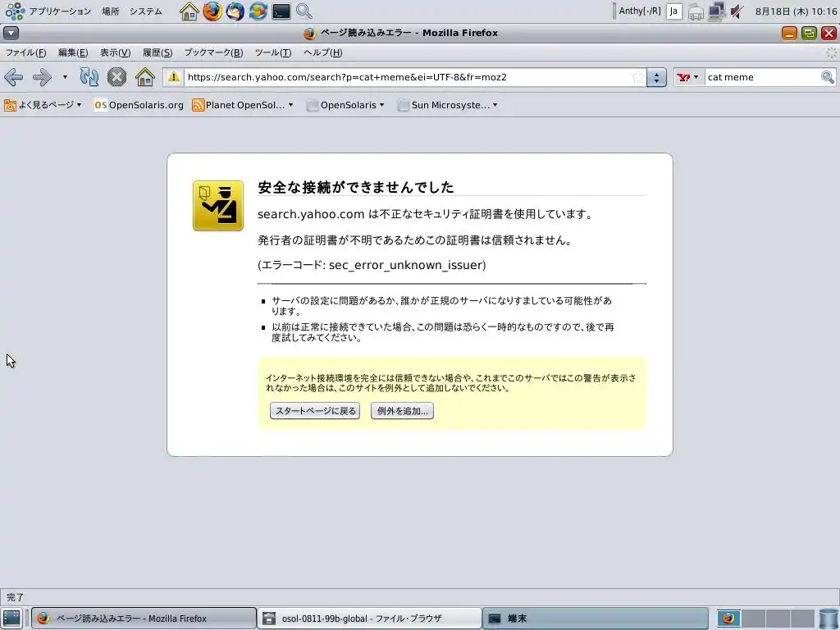Switch to osol-0811-99b-global file browser taskbar entry

pyautogui.click(x=369, y=619)
